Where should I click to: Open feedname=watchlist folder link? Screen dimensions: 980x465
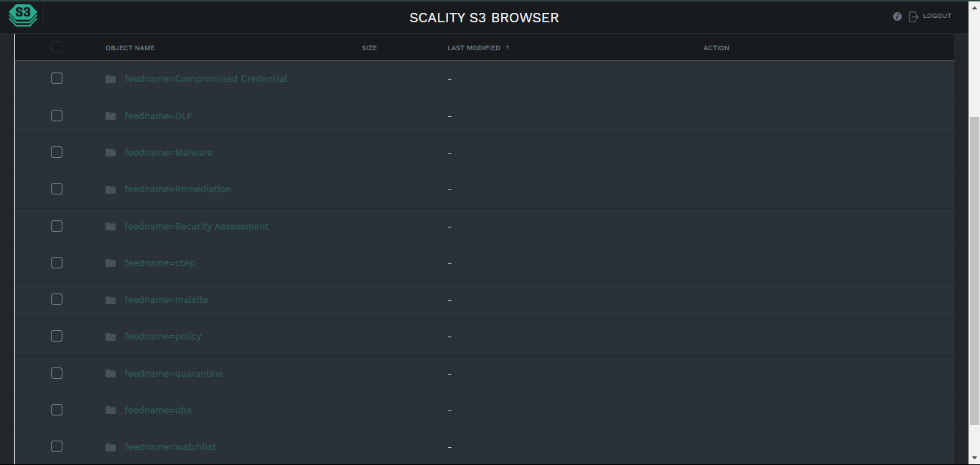click(170, 447)
